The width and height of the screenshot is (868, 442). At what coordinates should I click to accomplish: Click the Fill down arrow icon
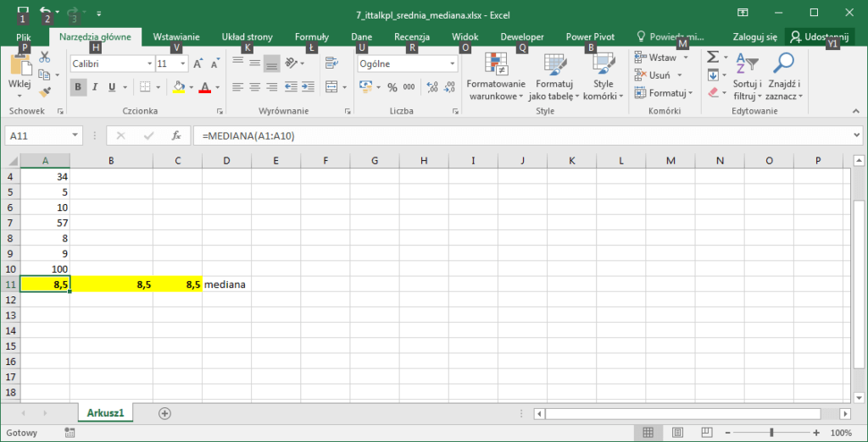[x=713, y=75]
